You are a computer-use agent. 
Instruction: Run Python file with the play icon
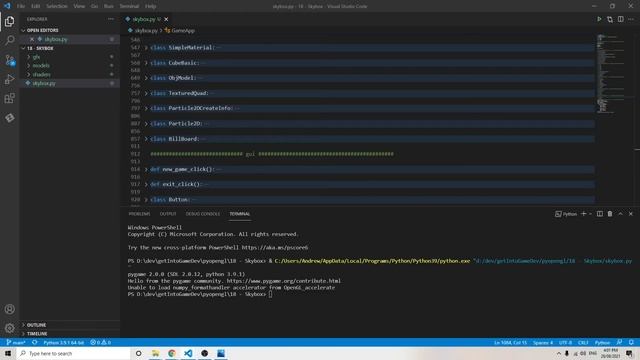click(599, 19)
